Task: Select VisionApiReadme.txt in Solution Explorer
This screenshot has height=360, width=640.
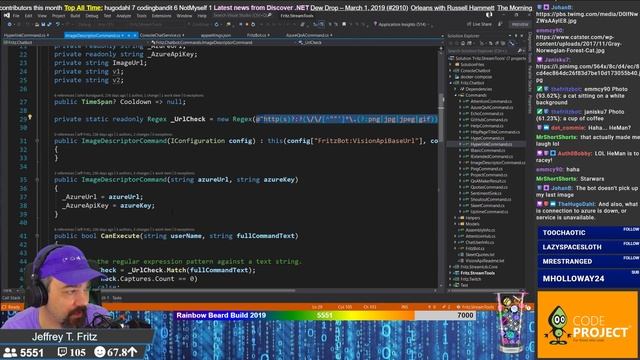Action: [484, 260]
